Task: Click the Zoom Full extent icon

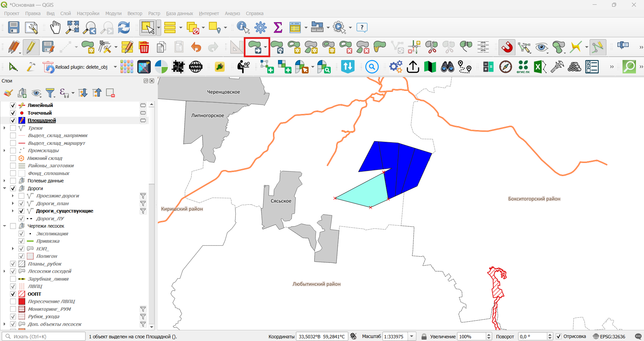Action: [x=72, y=27]
